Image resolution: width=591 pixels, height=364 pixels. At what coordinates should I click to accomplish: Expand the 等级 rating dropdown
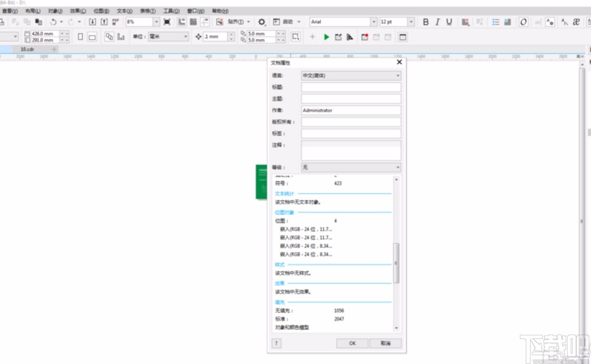click(x=351, y=168)
